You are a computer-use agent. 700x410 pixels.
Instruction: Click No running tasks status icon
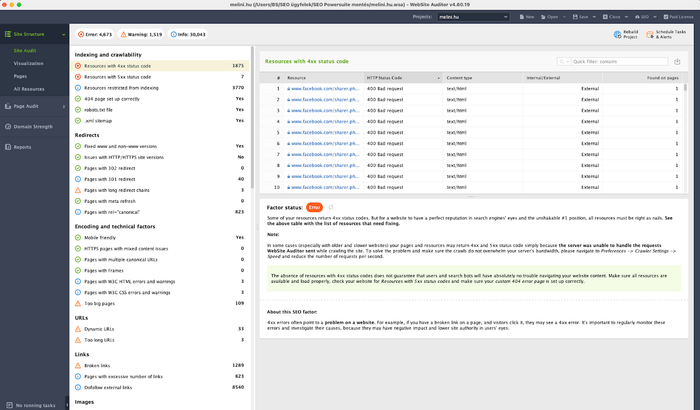[x=9, y=405]
